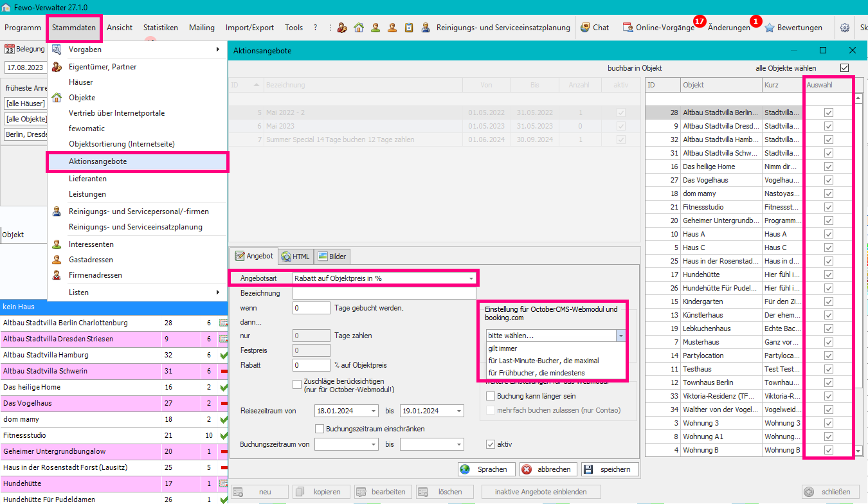
Task: Click the Belegung calendar icon
Action: pyautogui.click(x=10, y=49)
